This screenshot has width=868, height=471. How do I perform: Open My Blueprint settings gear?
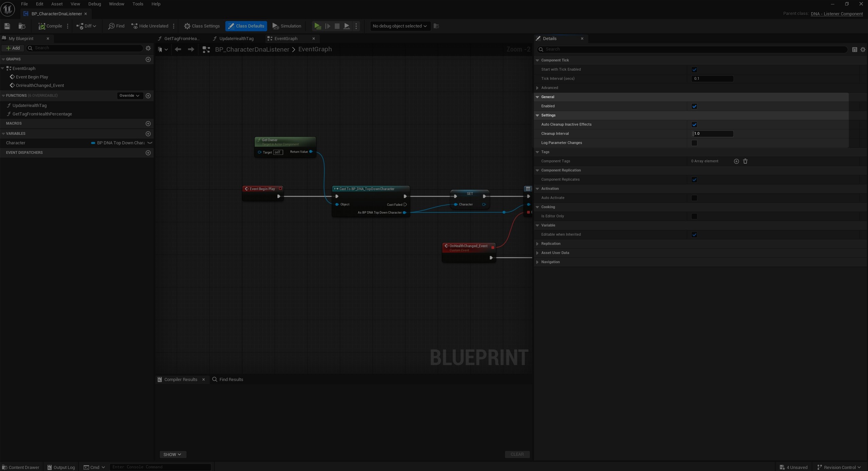[148, 48]
